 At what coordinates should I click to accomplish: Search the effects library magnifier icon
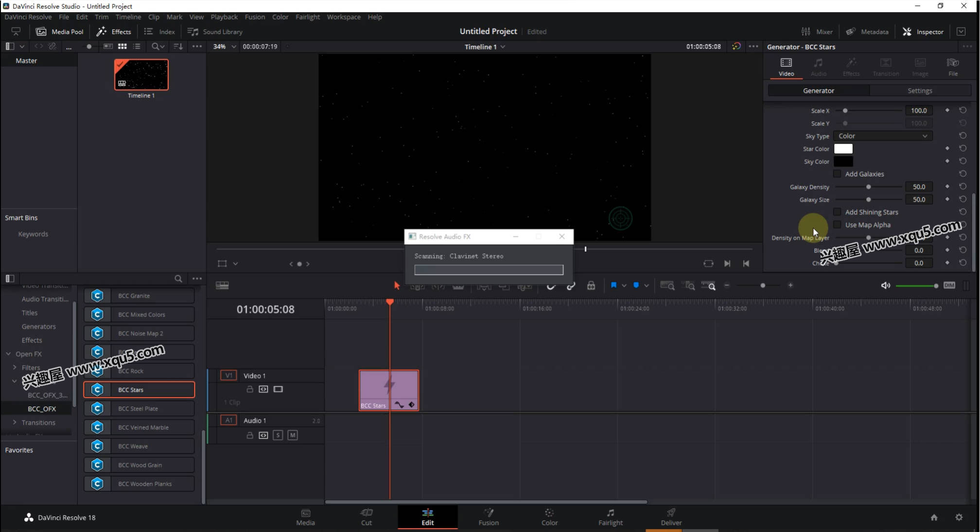[x=178, y=279]
